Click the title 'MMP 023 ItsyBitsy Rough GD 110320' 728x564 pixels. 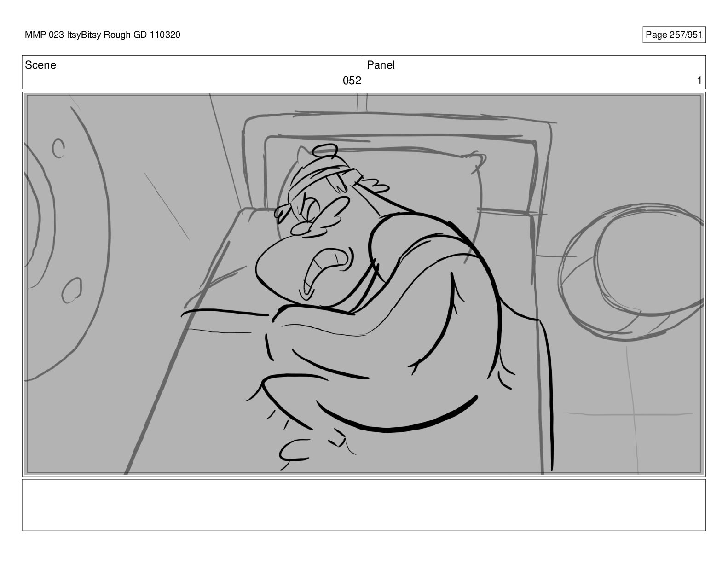coord(103,35)
